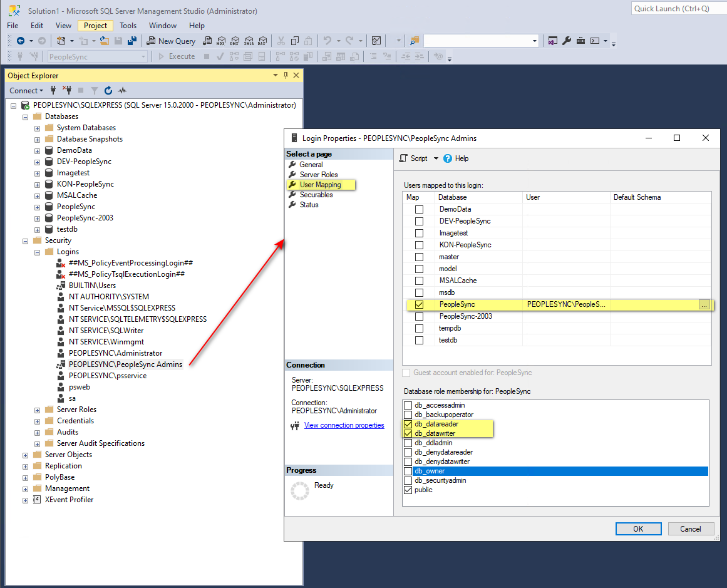
Task: Expand the PeopleSync database node
Action: (x=37, y=207)
